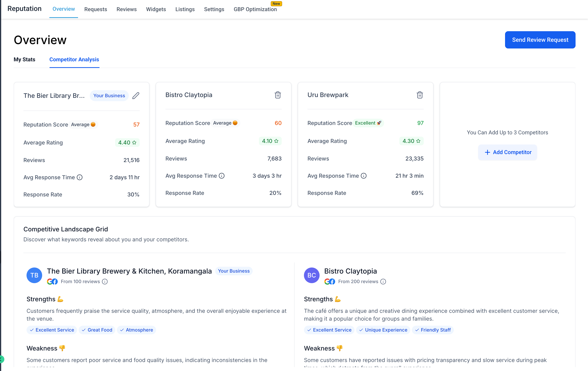The width and height of the screenshot is (588, 371).
Task: Click the pencil edit icon for your business
Action: click(136, 95)
